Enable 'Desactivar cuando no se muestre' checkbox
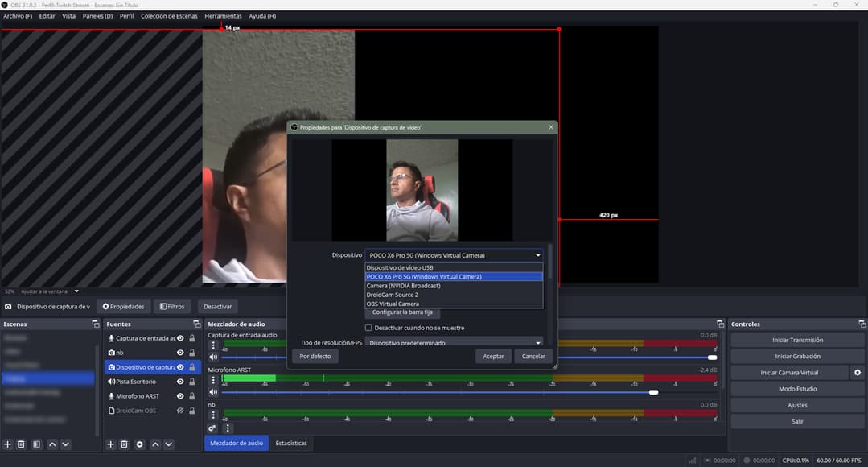868x467 pixels. click(368, 328)
